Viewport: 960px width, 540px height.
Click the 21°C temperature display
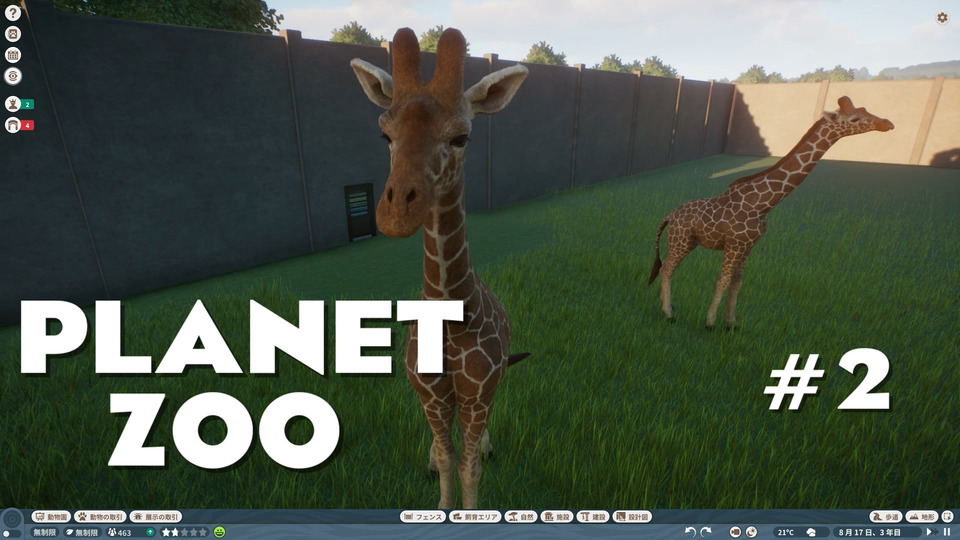tap(786, 533)
